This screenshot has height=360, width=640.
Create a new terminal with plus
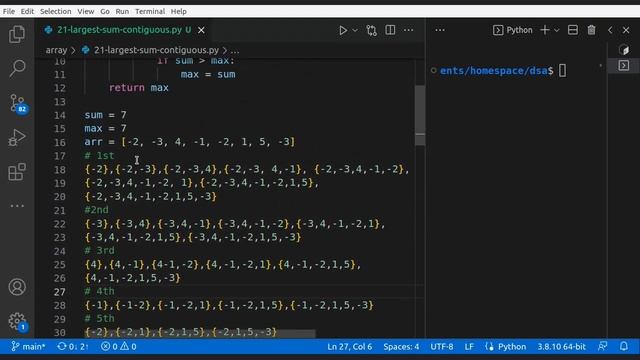point(544,30)
